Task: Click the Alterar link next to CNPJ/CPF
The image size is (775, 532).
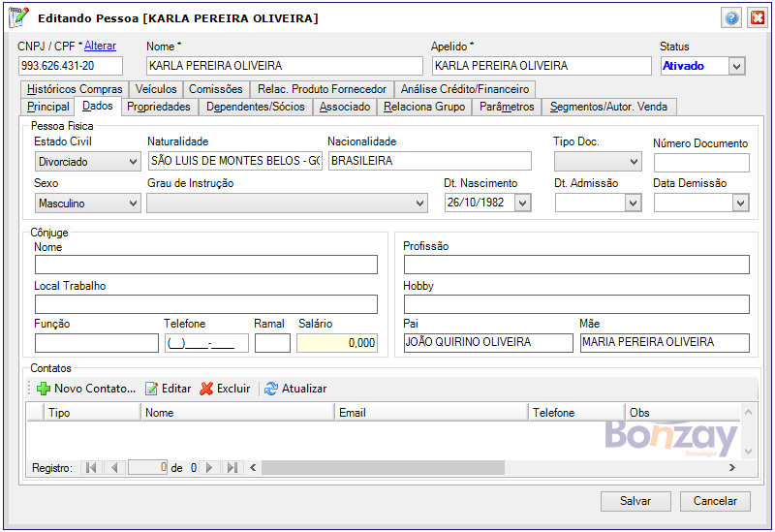Action: point(100,46)
